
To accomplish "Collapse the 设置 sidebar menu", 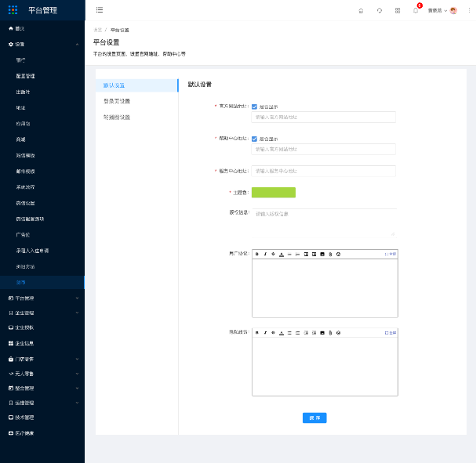I will tap(77, 45).
